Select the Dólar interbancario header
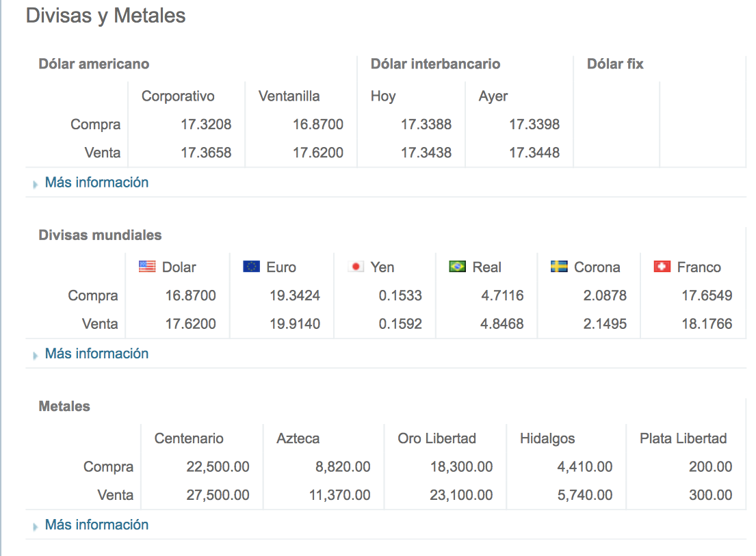 coord(435,64)
